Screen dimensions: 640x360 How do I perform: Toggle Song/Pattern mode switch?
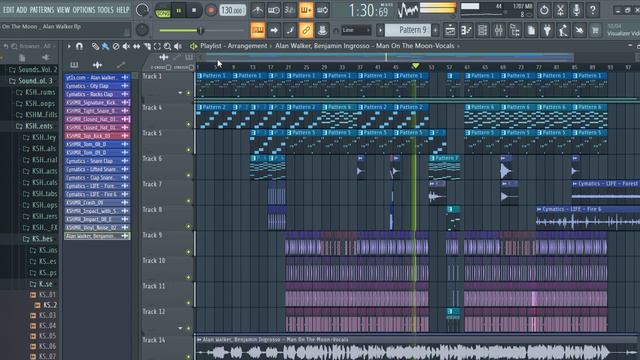162,11
